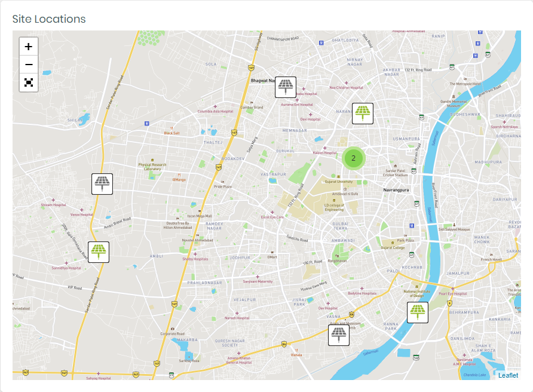The width and height of the screenshot is (533, 392).
Task: Click the green solar marker near Naranpura
Action: click(363, 112)
